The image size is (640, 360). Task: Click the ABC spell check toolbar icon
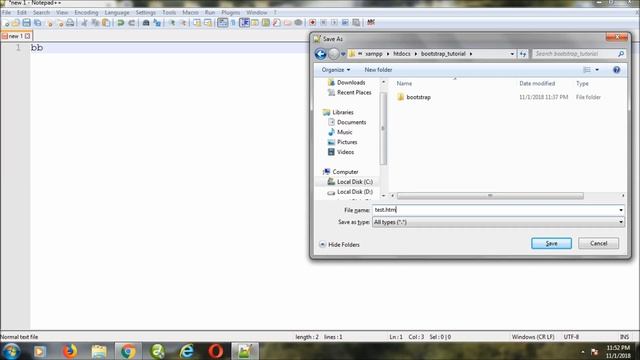(371, 22)
